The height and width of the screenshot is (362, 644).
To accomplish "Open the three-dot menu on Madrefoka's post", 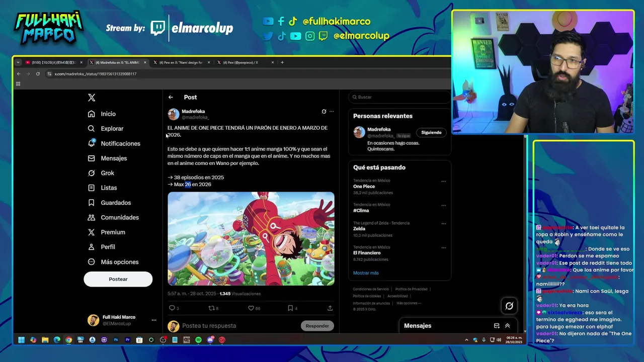I will coord(331,112).
